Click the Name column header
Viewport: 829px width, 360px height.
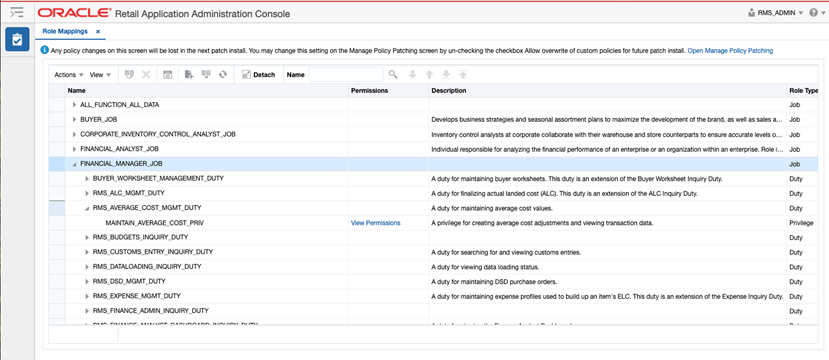[x=207, y=90]
